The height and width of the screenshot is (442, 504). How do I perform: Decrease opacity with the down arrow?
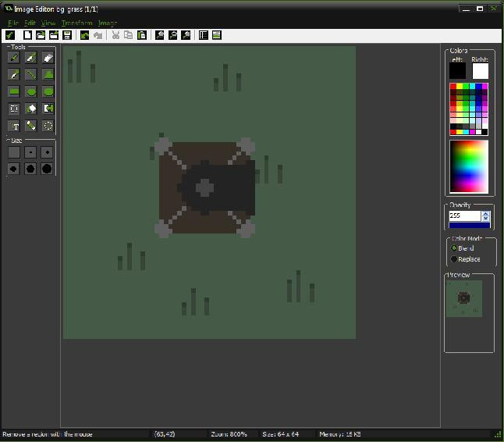coord(486,219)
